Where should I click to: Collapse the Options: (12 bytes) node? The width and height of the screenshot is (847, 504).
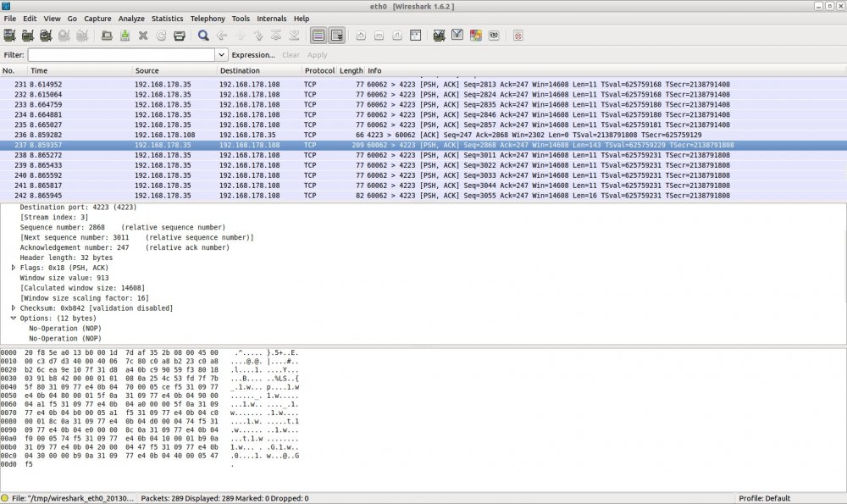pos(14,318)
